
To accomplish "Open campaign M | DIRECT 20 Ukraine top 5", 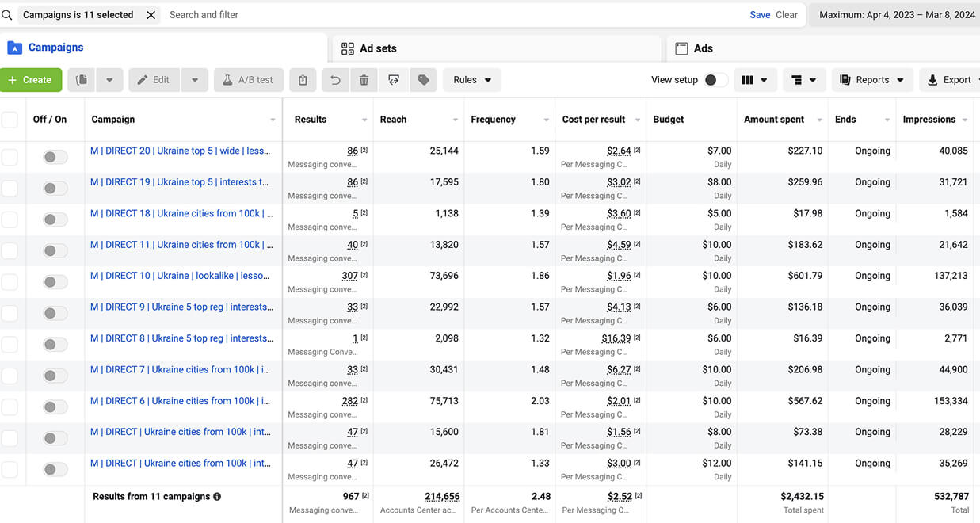I will tap(181, 151).
